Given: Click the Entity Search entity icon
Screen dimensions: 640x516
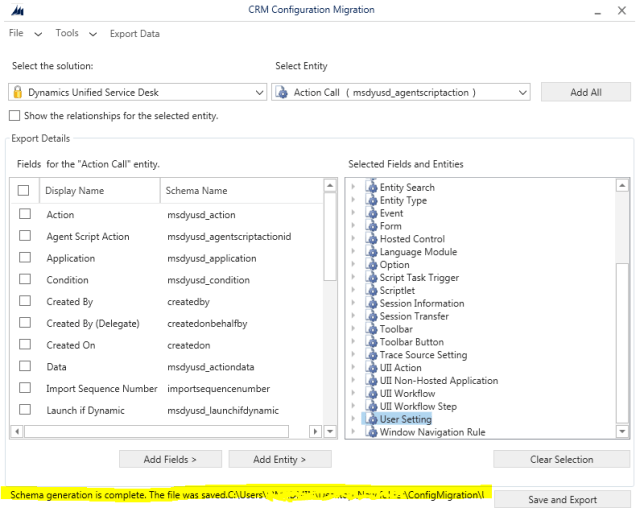Looking at the screenshot, I should click(371, 187).
